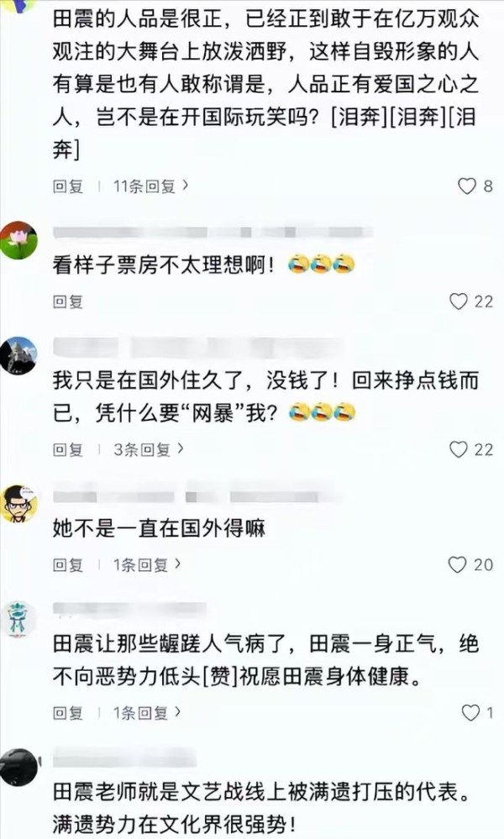504x839 pixels.
Task: Reply to the top 人品 comment
Action: pyautogui.click(x=68, y=186)
